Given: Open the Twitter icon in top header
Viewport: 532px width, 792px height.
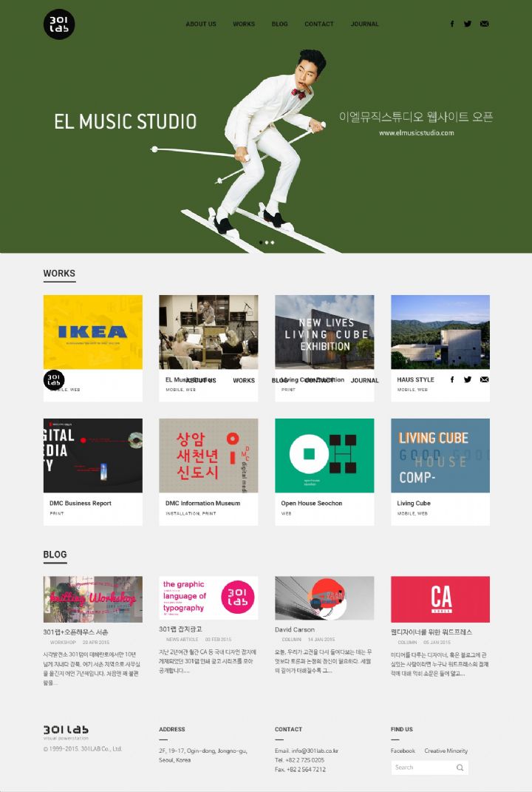Looking at the screenshot, I should pos(468,24).
